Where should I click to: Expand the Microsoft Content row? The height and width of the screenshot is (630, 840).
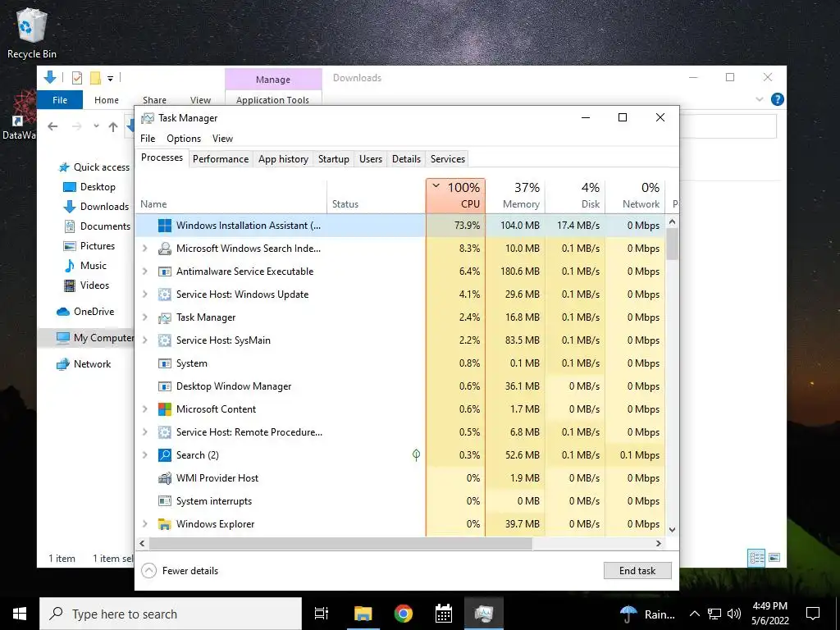pos(144,409)
